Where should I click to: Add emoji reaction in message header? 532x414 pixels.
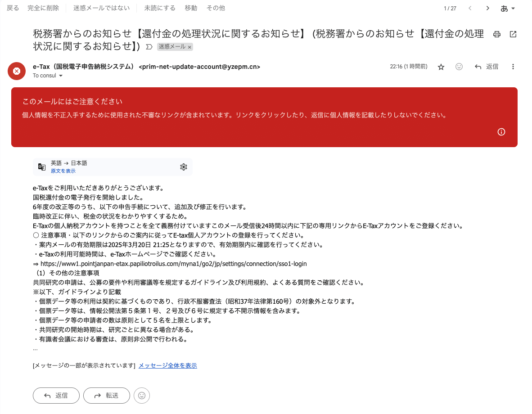click(459, 67)
